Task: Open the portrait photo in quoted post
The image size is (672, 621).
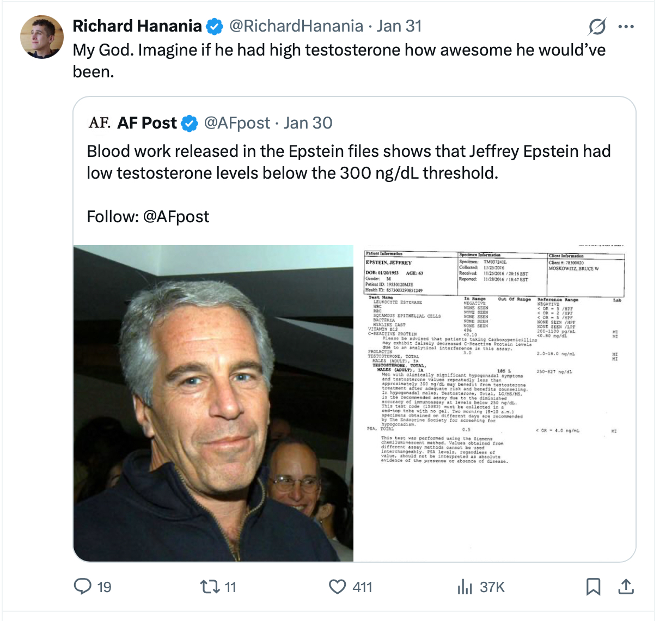Action: click(213, 403)
